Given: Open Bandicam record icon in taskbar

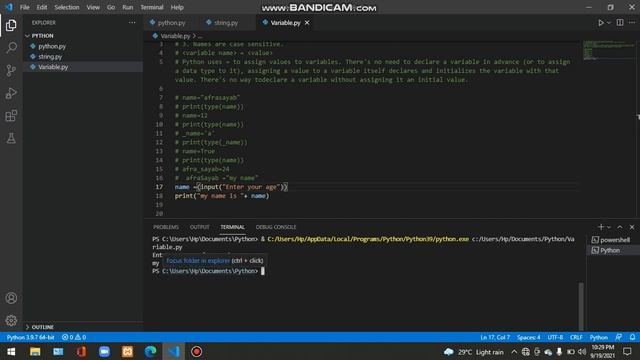Looking at the screenshot, I should (196, 352).
